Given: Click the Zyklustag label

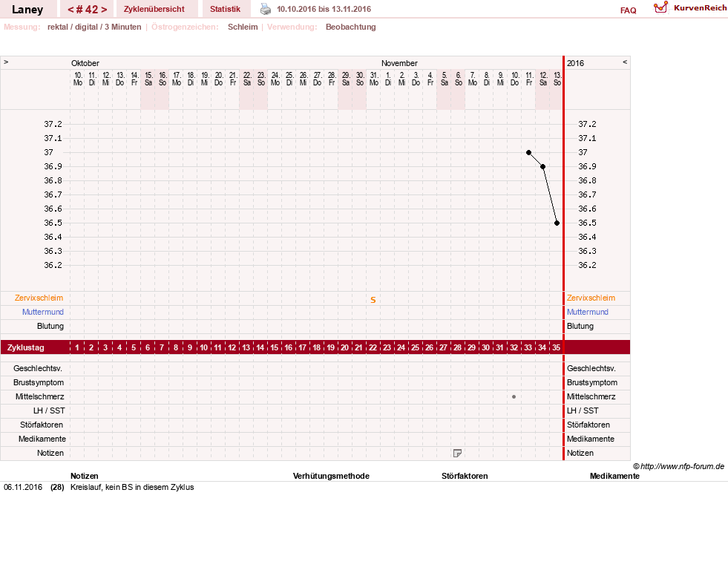Looking at the screenshot, I should pyautogui.click(x=25, y=347).
